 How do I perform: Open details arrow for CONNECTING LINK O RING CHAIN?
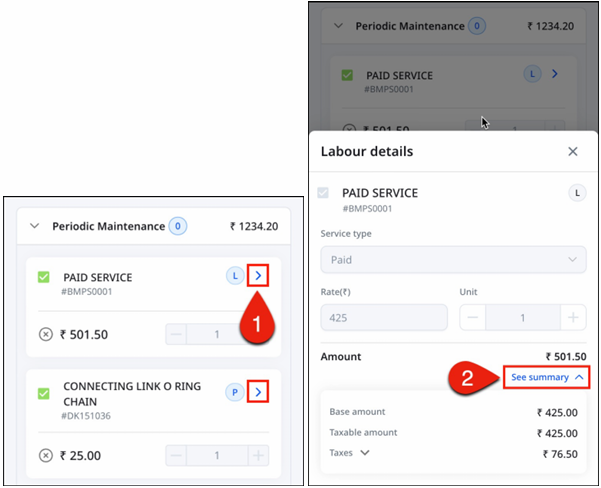[258, 392]
